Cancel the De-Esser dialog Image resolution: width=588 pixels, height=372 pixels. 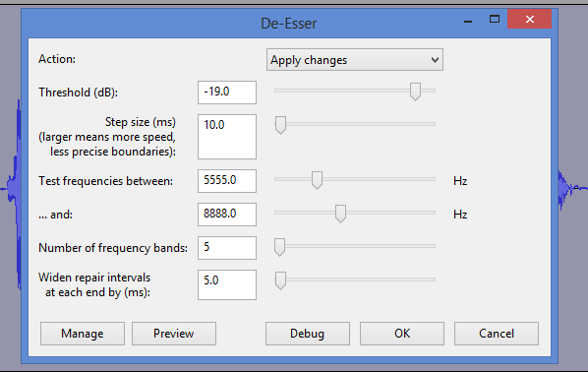[x=497, y=334]
